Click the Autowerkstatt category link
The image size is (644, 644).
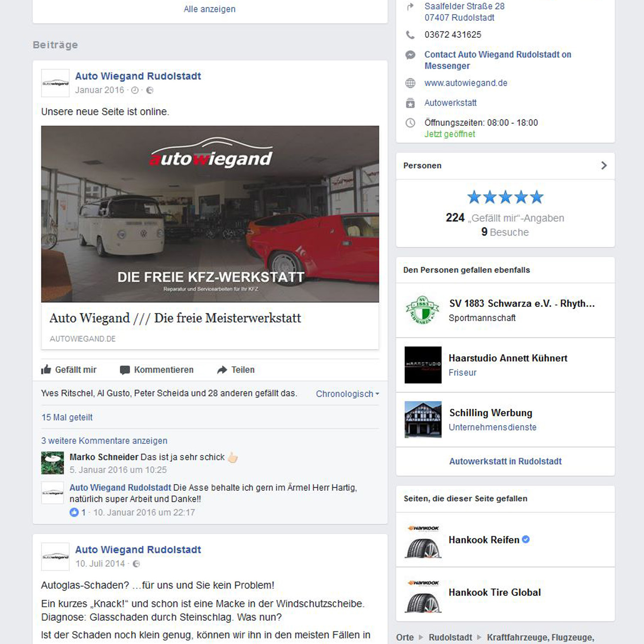(x=450, y=103)
